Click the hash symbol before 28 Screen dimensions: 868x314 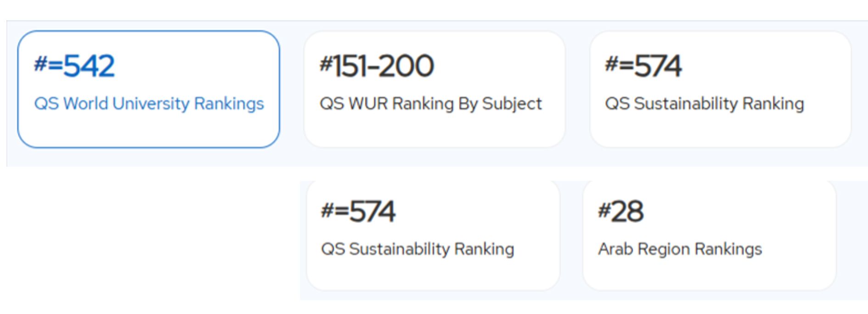(604, 211)
